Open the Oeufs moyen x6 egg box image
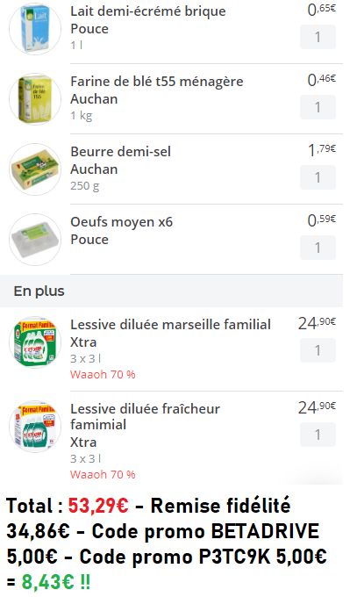364x597 pixels. 35,240
